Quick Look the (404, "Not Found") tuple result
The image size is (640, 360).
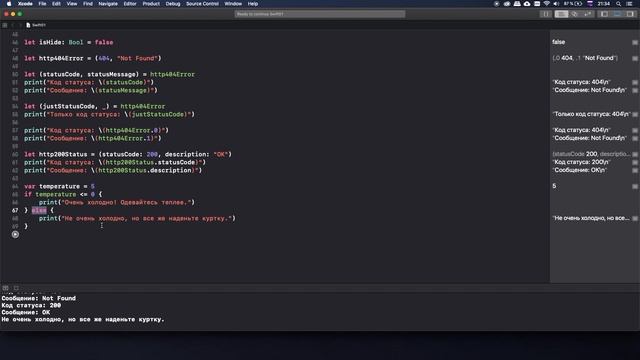(635, 58)
